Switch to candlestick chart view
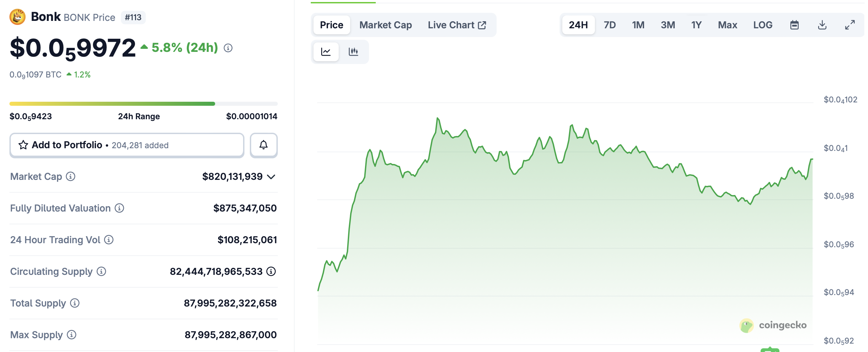 point(354,52)
